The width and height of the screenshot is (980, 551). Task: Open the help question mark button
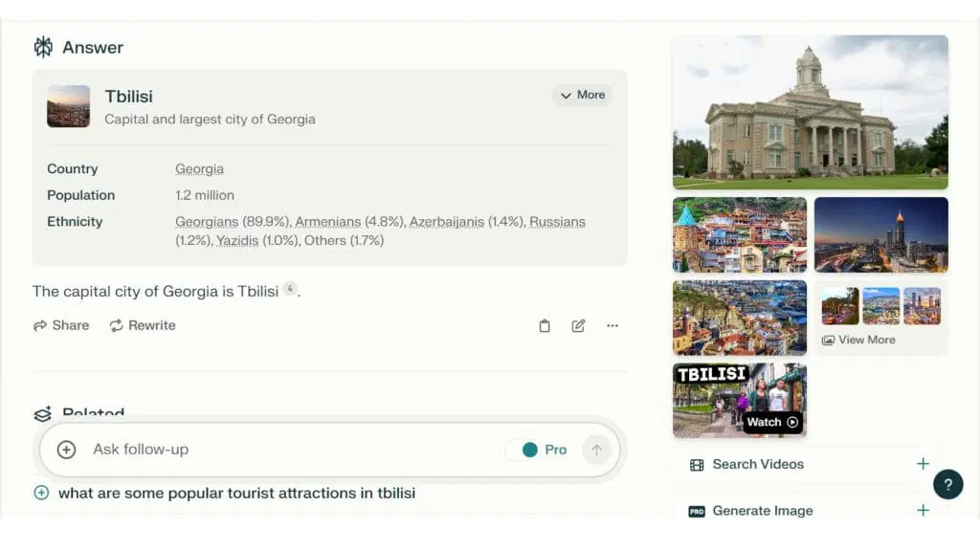click(947, 484)
